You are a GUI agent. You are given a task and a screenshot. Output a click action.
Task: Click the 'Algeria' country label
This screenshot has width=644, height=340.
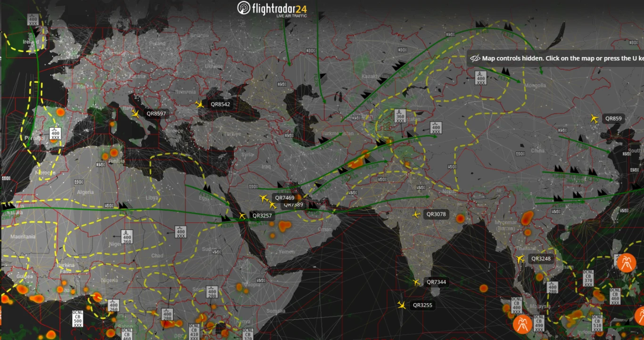(x=85, y=192)
